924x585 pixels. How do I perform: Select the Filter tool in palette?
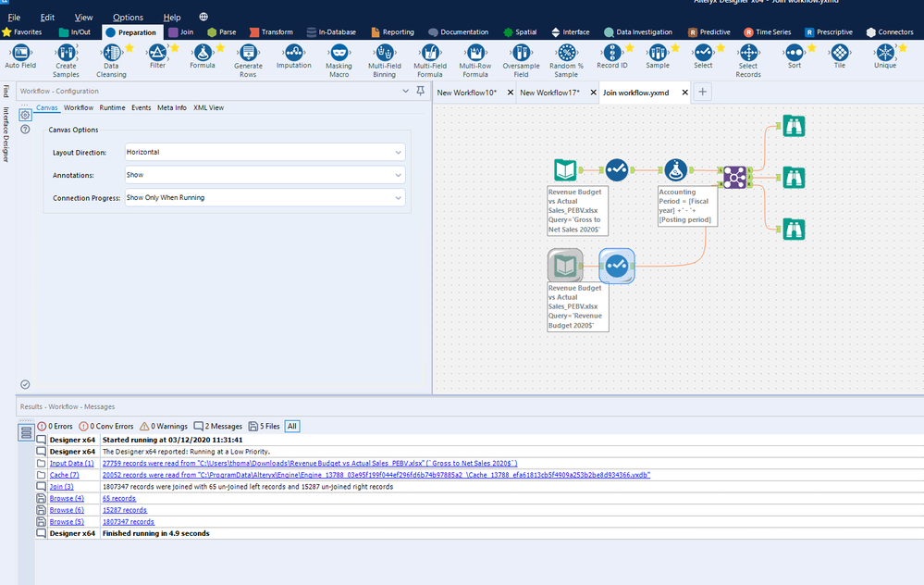pyautogui.click(x=157, y=56)
